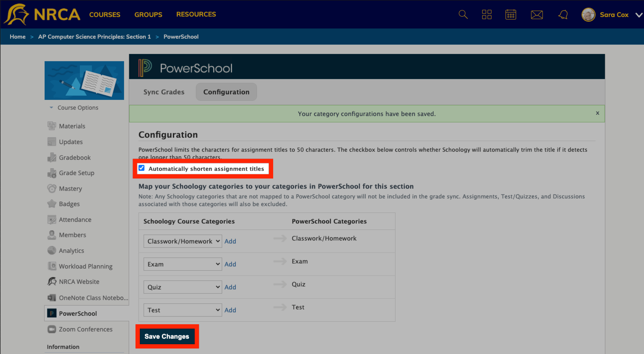The height and width of the screenshot is (354, 644).
Task: Open the Quiz category dropdown
Action: 183,287
